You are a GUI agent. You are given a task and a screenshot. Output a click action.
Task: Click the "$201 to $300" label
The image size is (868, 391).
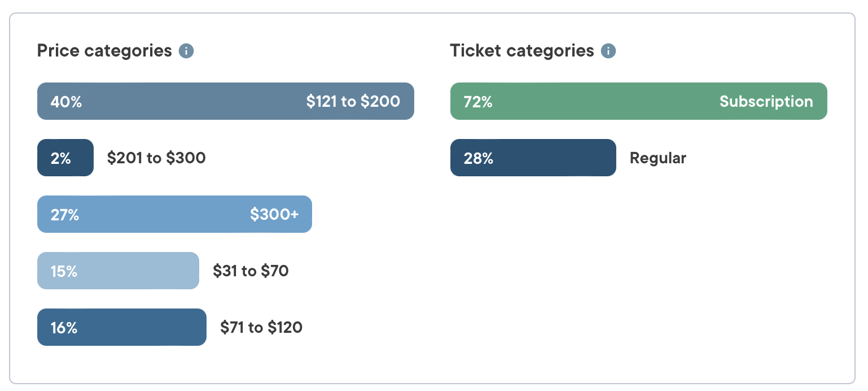pyautogui.click(x=156, y=158)
